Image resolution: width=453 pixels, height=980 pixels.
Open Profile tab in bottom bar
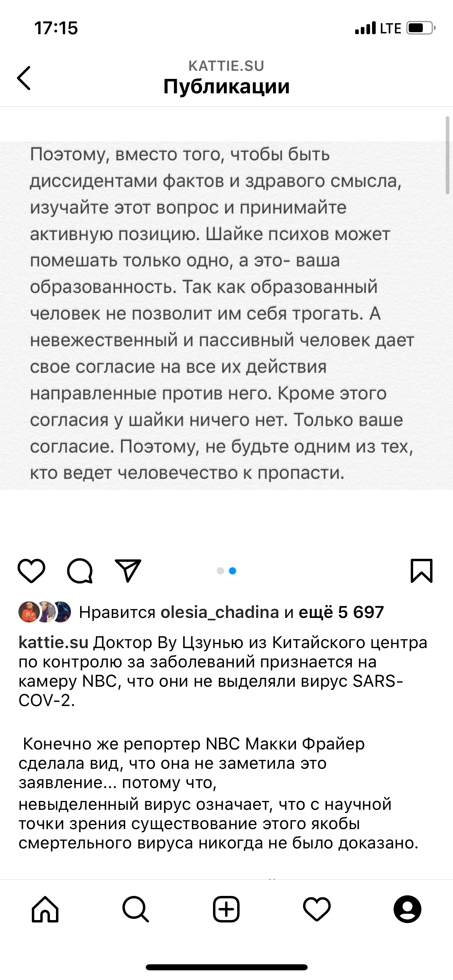point(407,909)
